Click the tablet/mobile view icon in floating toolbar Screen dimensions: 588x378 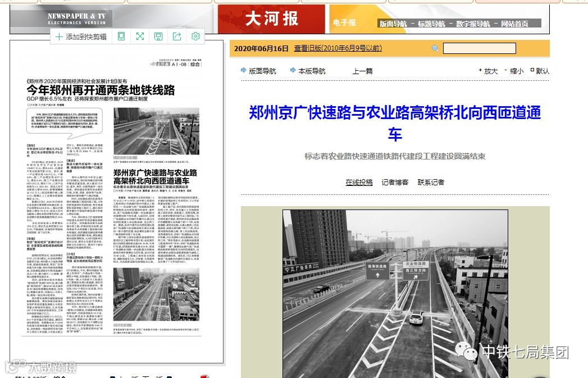[121, 37]
